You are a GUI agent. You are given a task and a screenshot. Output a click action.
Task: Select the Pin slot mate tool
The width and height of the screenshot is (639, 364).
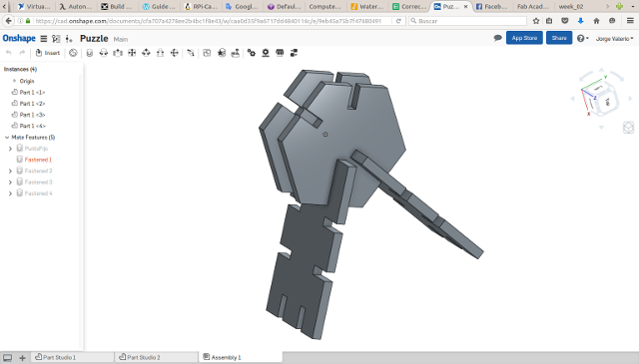click(160, 53)
